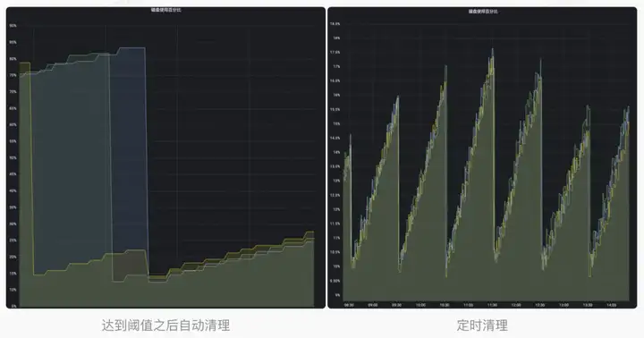The image size is (644, 338).
Task: Open panel title above the threshold auto-cleanup chart
Action: point(166,10)
